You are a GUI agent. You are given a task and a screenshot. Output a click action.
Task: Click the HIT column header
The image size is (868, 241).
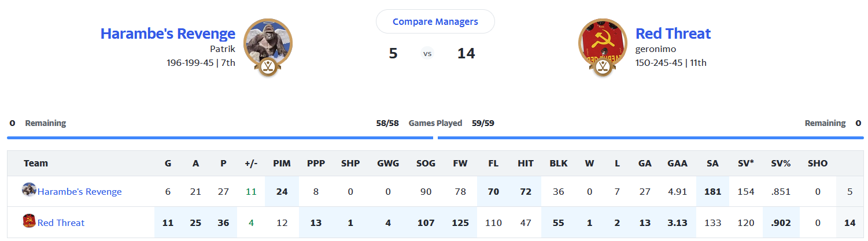[x=526, y=164]
